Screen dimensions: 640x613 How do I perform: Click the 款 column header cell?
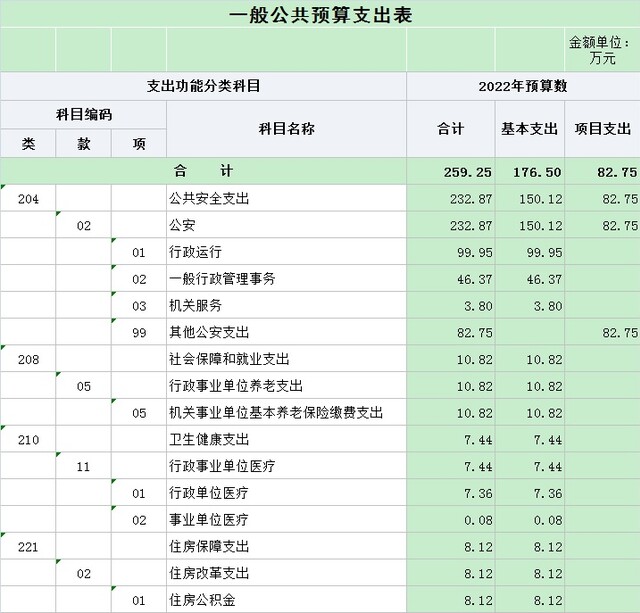pyautogui.click(x=83, y=143)
